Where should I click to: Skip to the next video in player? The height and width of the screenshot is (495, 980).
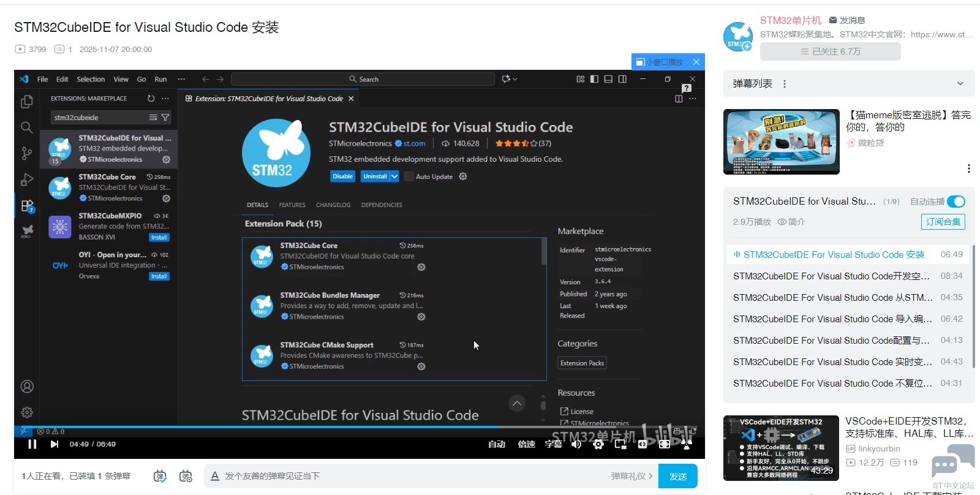pos(55,444)
